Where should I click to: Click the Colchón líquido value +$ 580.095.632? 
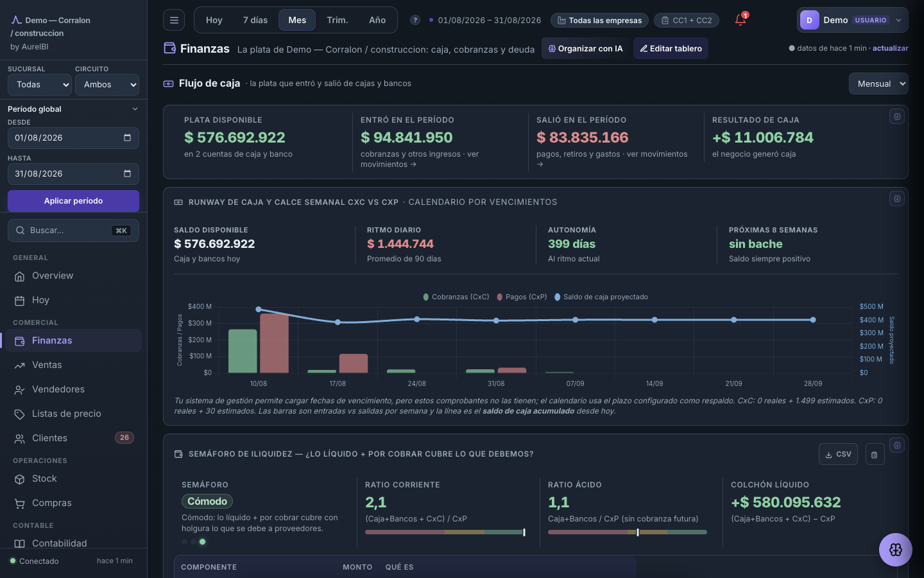click(786, 502)
